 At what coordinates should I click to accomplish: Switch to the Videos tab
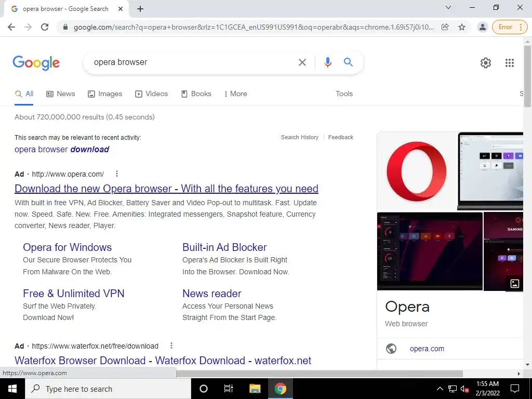click(151, 94)
